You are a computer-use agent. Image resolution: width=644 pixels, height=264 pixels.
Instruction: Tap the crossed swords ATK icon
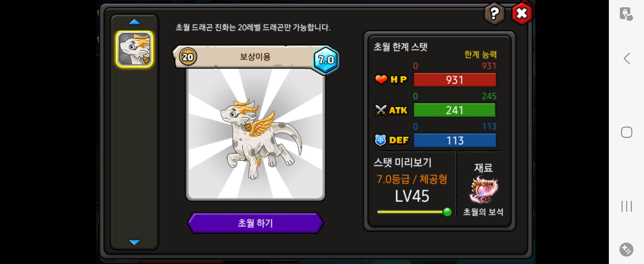[x=381, y=110]
